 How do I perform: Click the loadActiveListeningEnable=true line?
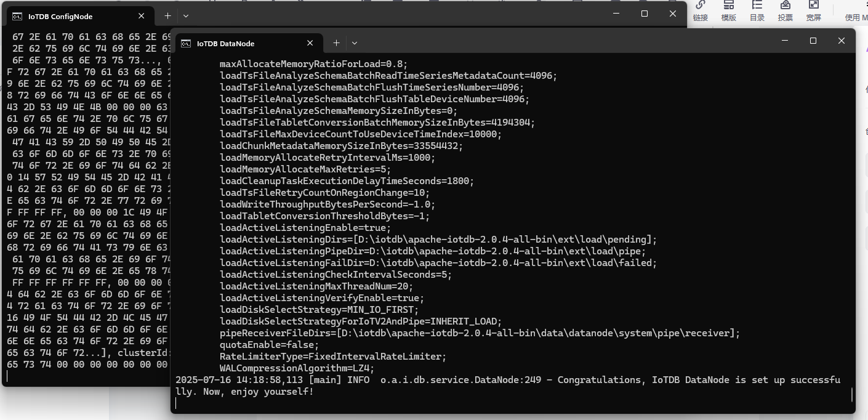[305, 228]
